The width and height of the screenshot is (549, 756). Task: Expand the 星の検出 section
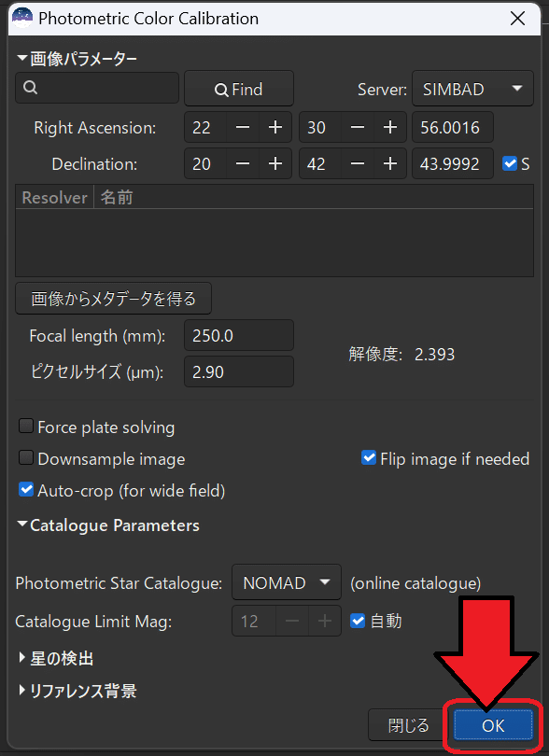(x=56, y=658)
